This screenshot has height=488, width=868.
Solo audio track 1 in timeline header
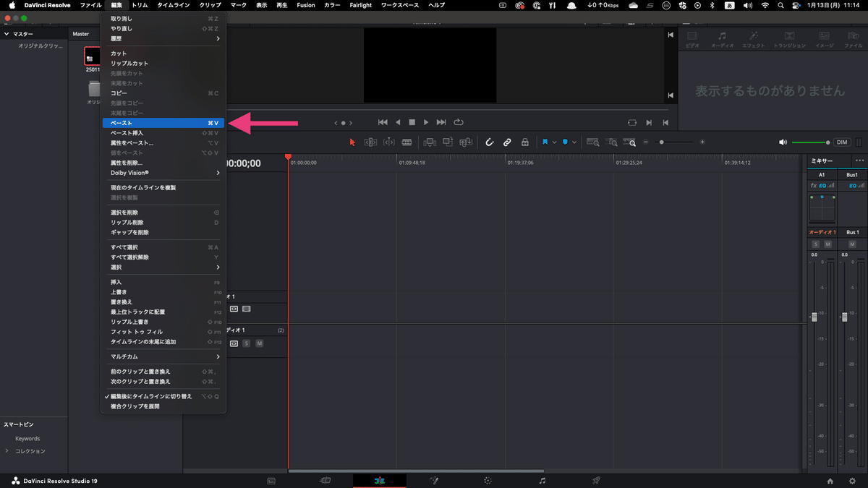(247, 343)
